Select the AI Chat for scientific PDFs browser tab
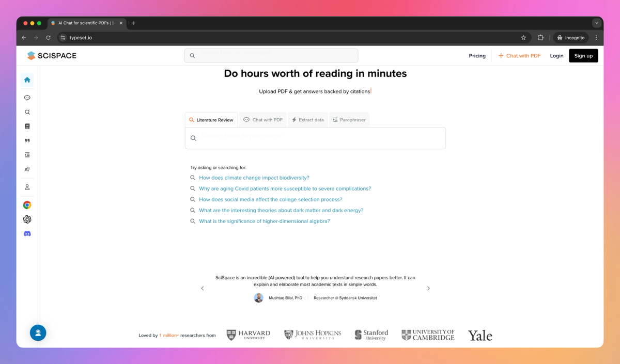 pyautogui.click(x=87, y=23)
